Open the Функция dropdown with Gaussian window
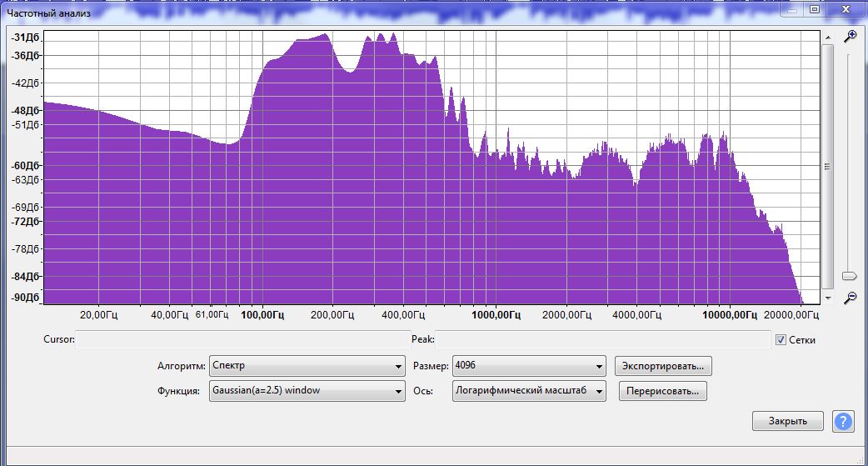868x466 pixels. (x=307, y=391)
